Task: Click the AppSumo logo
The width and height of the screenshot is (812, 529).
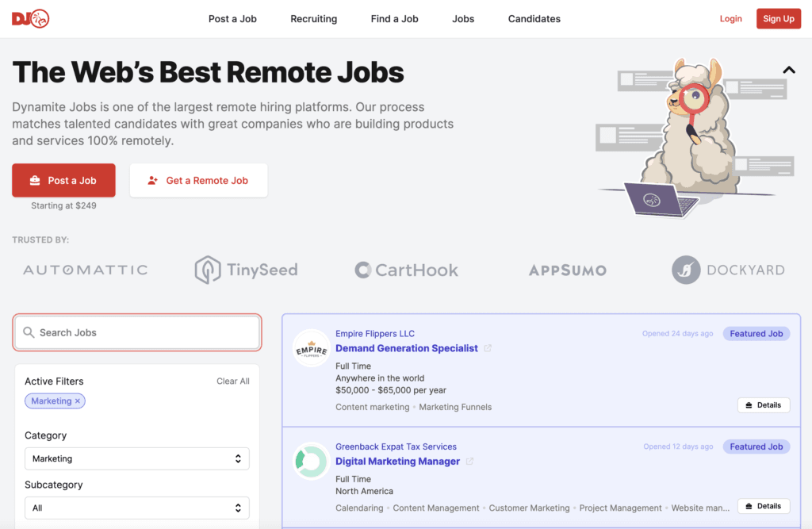Action: point(568,270)
